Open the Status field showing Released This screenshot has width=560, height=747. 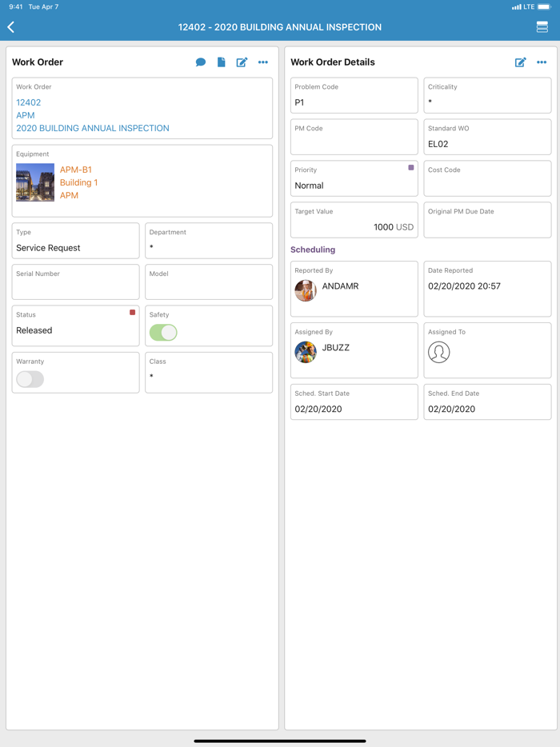[x=76, y=326]
